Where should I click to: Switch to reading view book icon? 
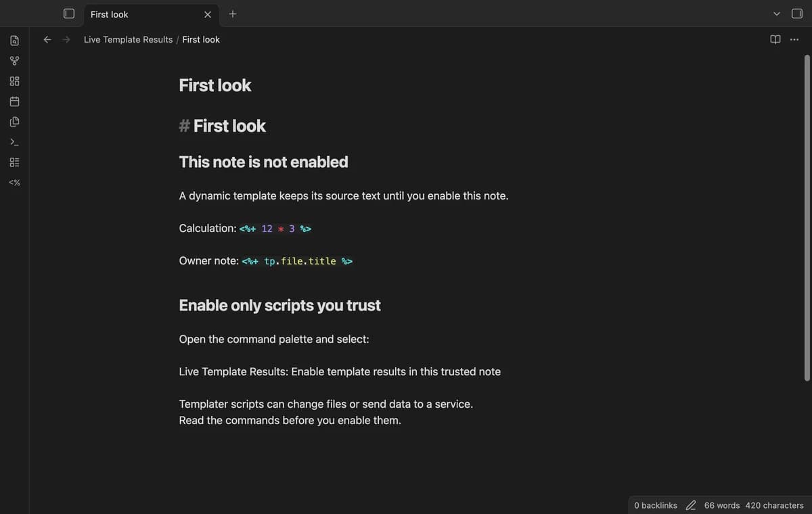(x=775, y=39)
